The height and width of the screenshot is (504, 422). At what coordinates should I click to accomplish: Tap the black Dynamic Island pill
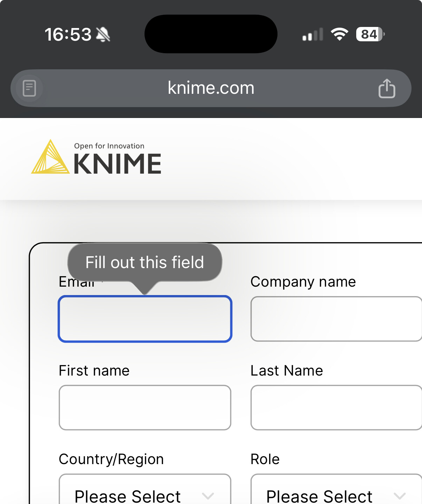[x=211, y=34]
